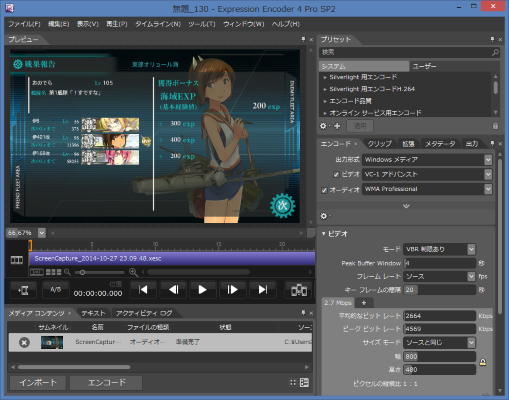Expand the オンライン サービス用エンコード group
This screenshot has height=400, width=509.
pyautogui.click(x=325, y=113)
